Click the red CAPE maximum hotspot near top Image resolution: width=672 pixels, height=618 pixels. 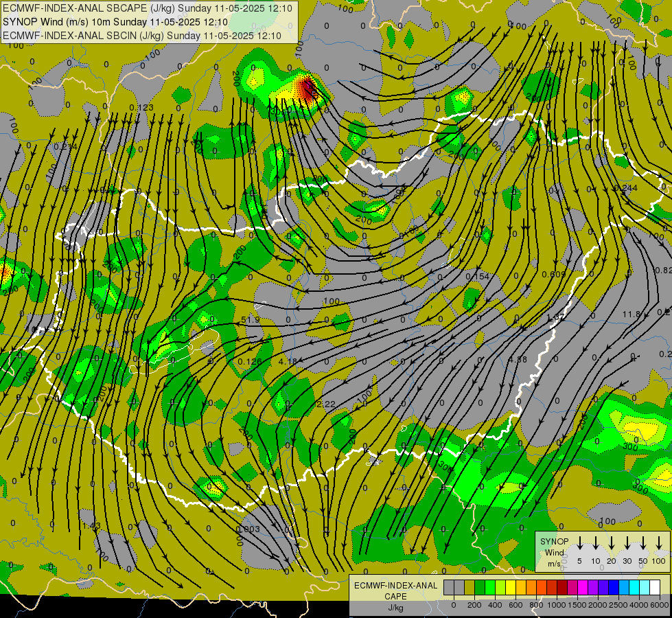coord(308,89)
